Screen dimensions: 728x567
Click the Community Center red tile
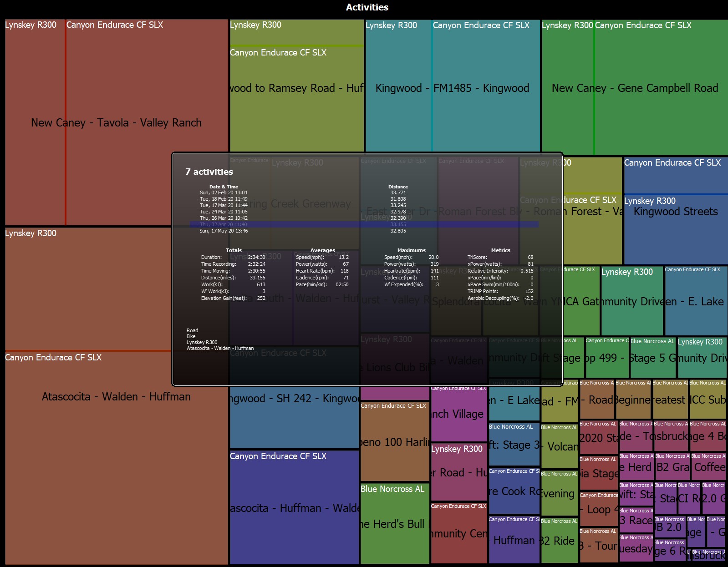pos(459,533)
